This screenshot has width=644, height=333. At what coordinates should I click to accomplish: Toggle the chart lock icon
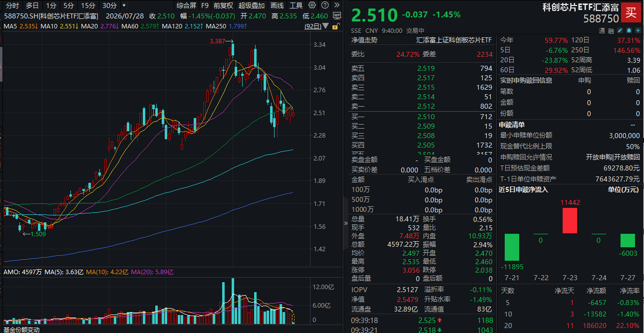[337, 26]
